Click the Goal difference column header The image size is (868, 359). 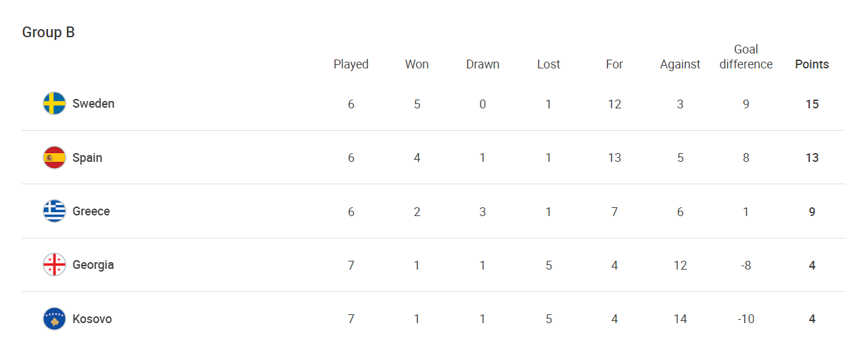(746, 57)
